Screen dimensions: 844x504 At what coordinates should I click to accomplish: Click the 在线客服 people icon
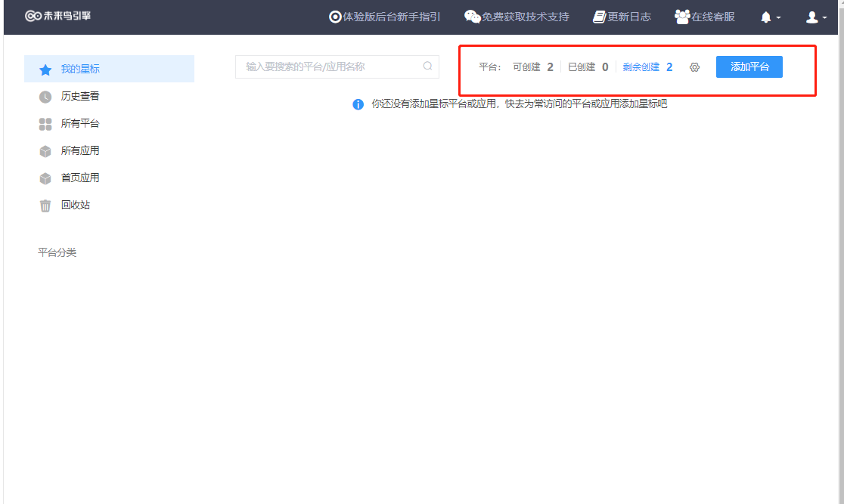(682, 17)
